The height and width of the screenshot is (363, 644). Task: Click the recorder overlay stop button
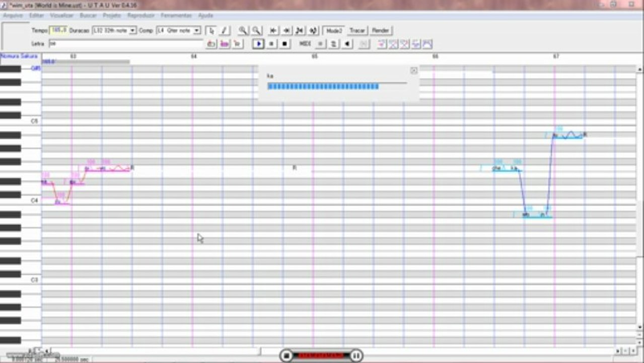pos(286,355)
